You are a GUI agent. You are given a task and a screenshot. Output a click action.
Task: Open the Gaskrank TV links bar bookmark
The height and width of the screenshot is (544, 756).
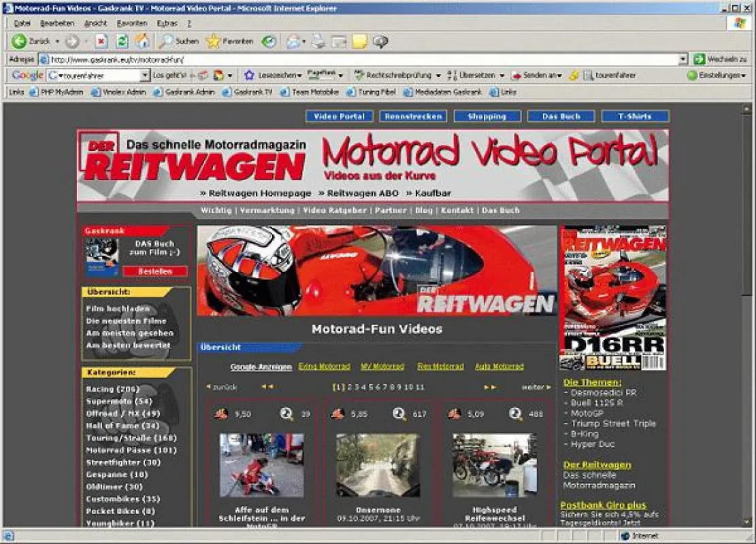[248, 92]
